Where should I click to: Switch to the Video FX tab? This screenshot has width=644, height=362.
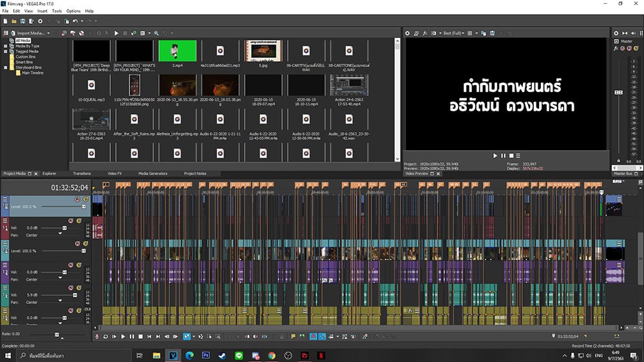click(115, 174)
